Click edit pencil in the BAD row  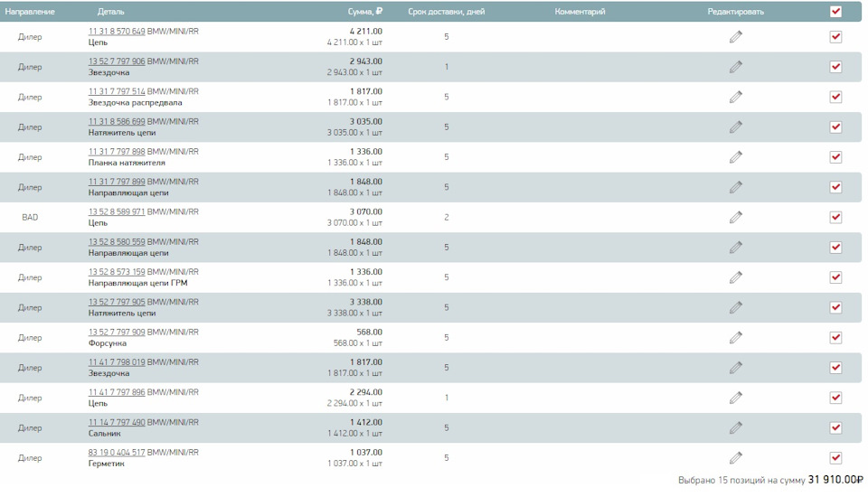736,218
